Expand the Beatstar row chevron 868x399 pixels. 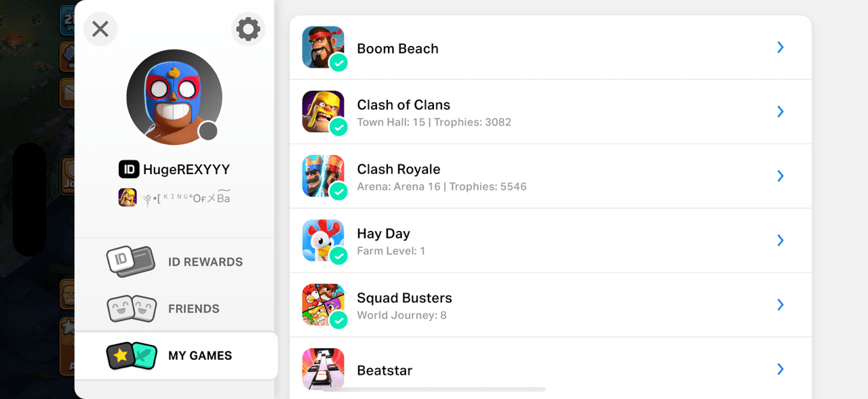coord(781,369)
